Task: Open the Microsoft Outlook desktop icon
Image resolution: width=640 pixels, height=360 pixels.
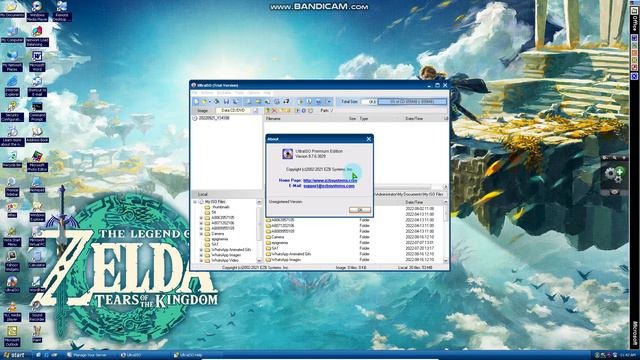Action: (x=12, y=336)
